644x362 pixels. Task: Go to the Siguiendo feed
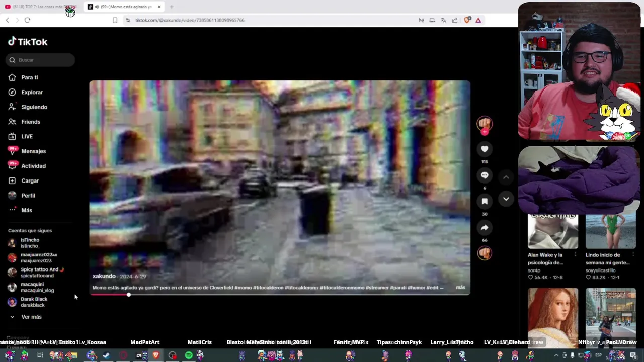[x=28, y=107]
